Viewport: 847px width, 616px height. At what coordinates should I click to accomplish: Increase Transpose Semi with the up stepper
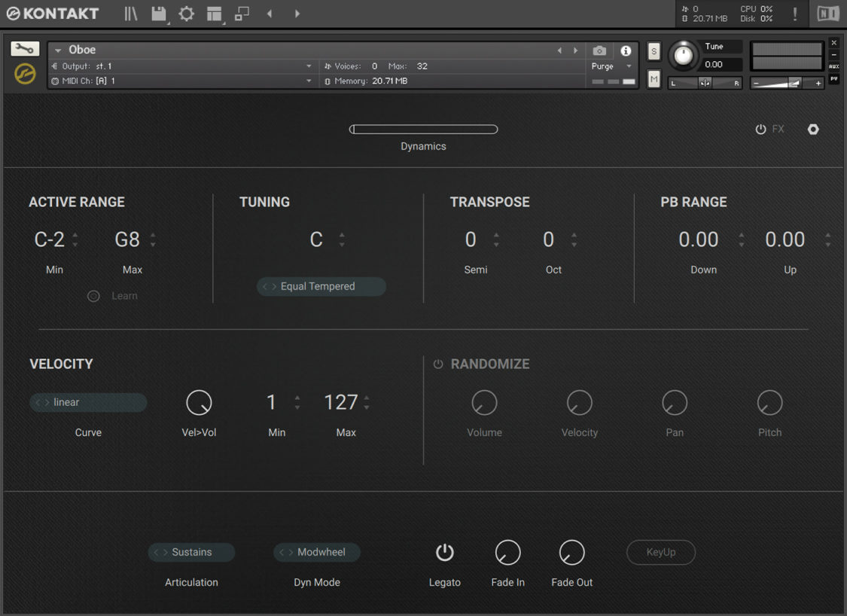496,235
